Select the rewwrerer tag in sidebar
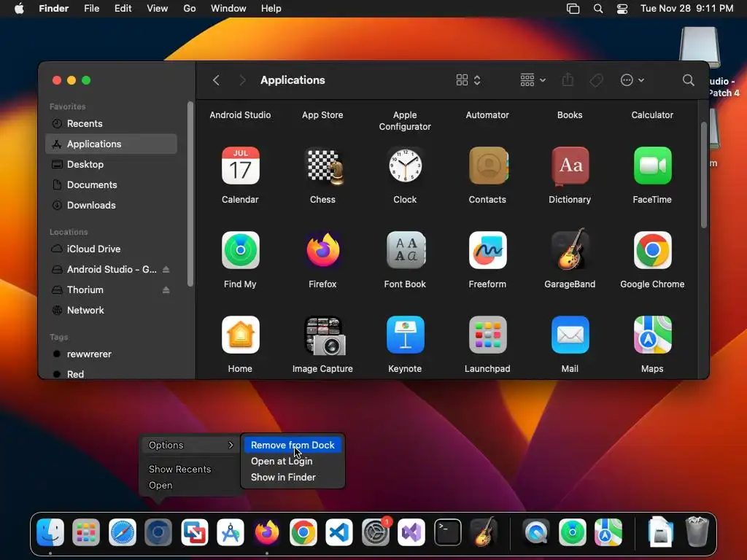This screenshot has width=747, height=560. 111,354
